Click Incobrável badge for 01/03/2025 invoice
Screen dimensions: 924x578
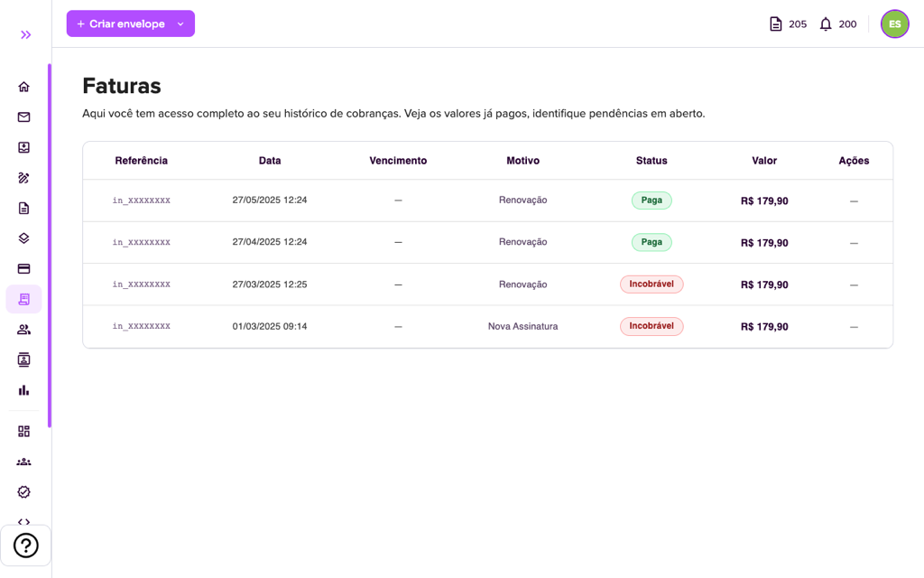pyautogui.click(x=651, y=325)
